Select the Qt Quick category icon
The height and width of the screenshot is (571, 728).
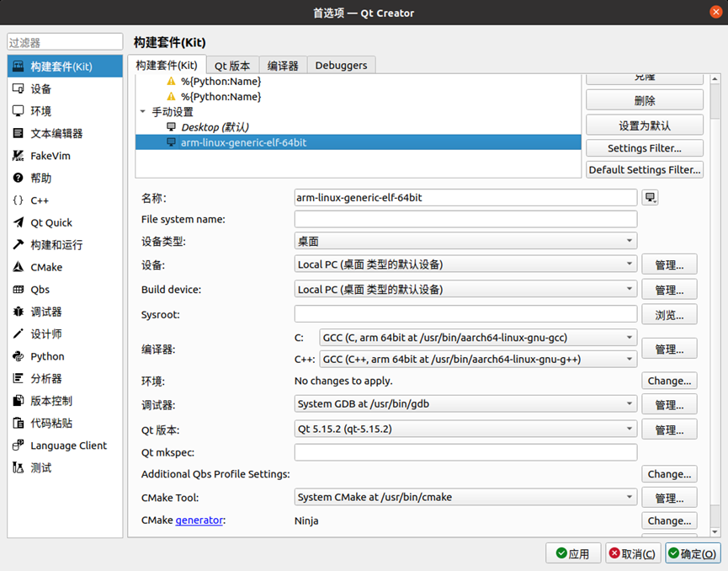pyautogui.click(x=18, y=222)
